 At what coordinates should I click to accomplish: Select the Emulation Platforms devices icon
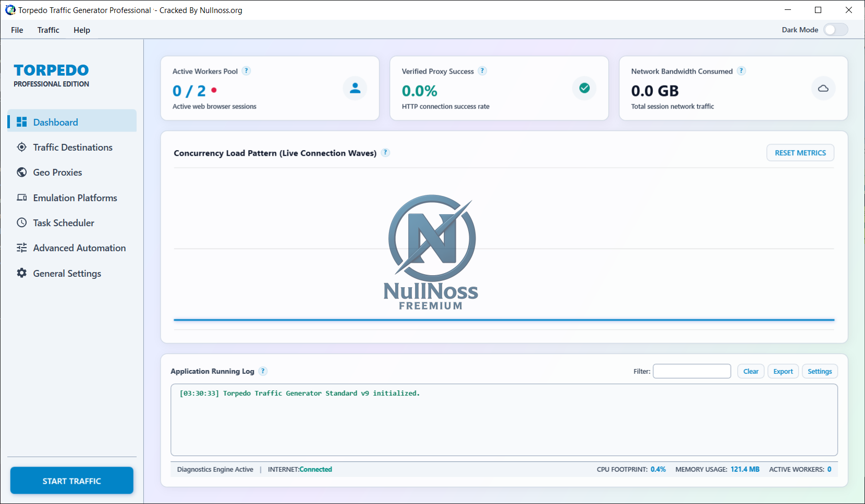tap(21, 198)
